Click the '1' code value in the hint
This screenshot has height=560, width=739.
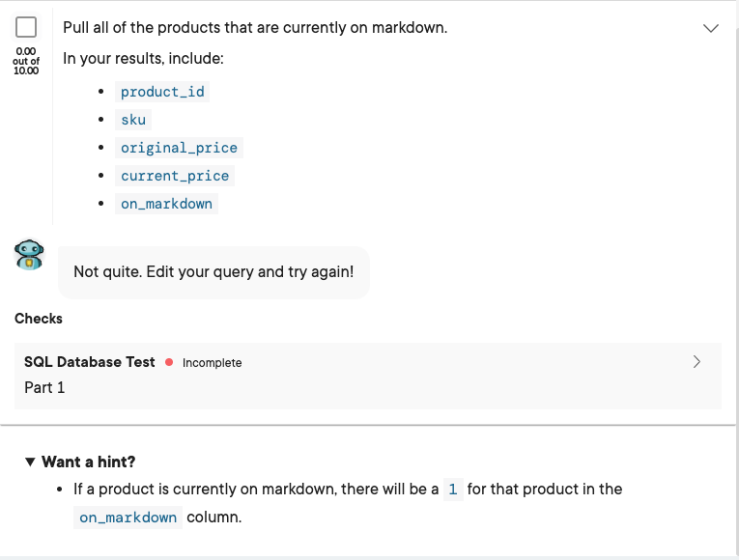(453, 490)
